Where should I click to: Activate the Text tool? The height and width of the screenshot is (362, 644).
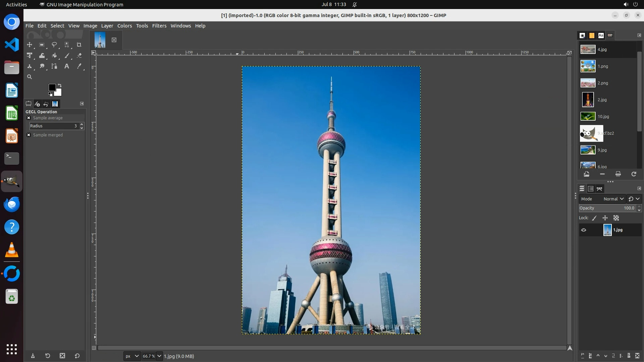pos(67,66)
